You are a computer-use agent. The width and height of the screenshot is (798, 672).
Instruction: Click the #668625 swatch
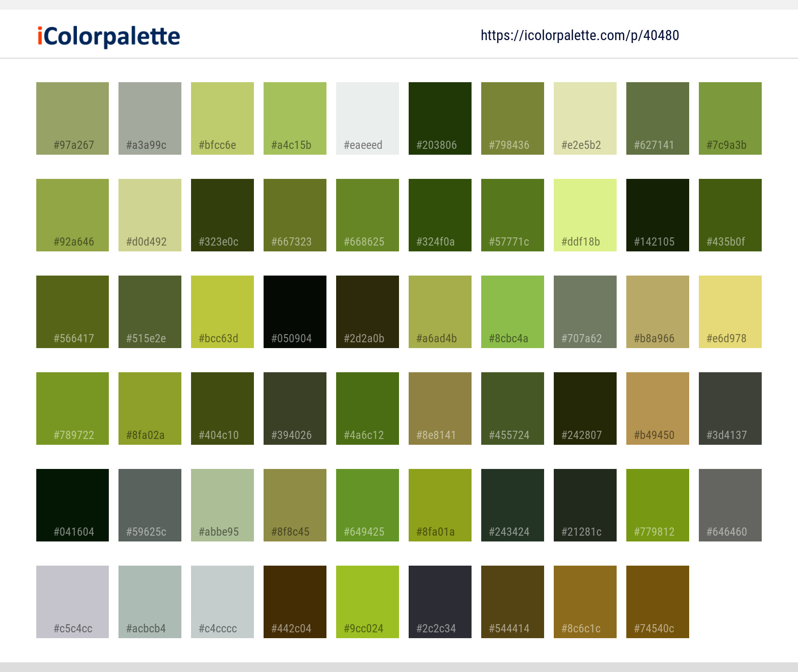[x=368, y=215]
